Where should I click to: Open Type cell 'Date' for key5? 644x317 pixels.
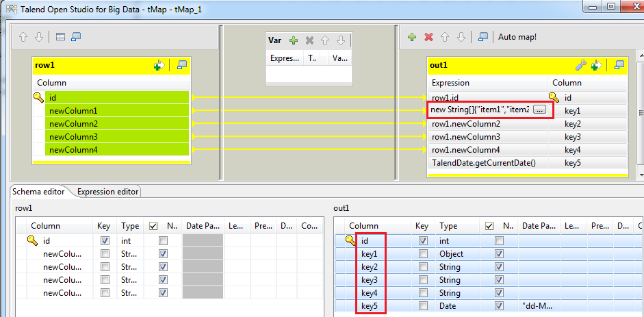(457, 306)
